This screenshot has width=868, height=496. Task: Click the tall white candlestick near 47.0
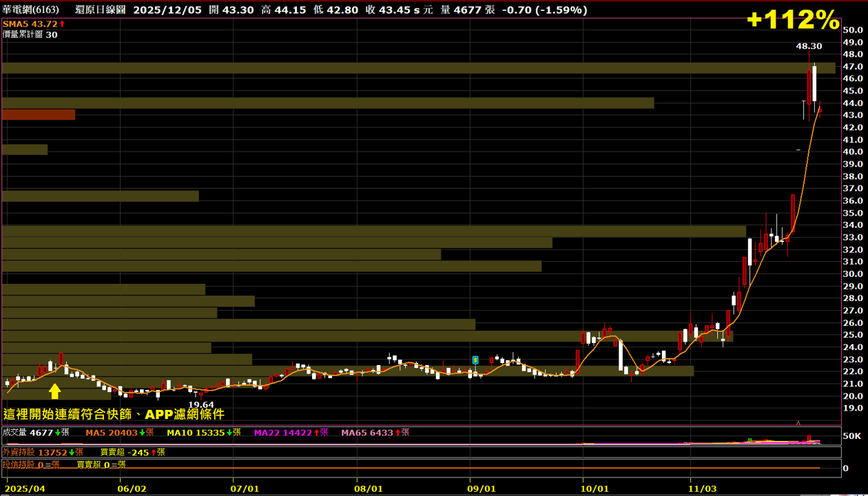click(x=814, y=84)
